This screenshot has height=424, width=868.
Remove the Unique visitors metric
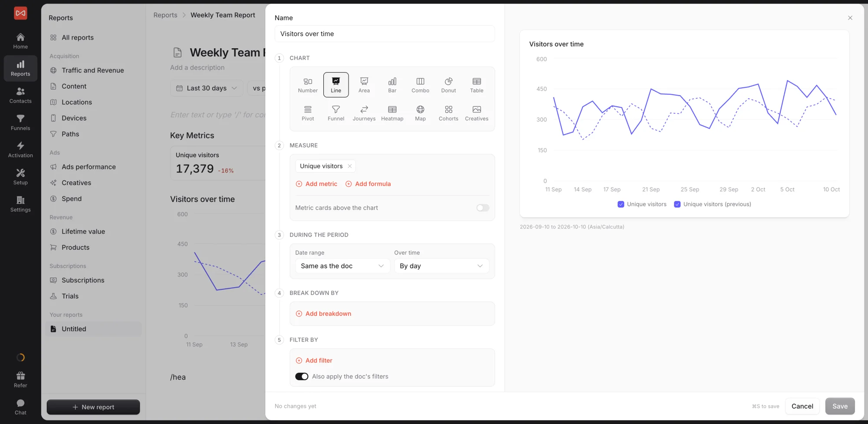pyautogui.click(x=350, y=166)
